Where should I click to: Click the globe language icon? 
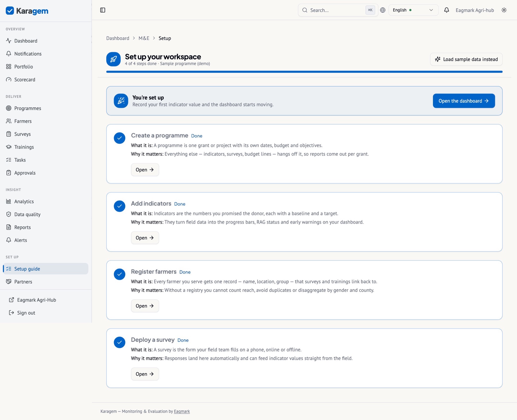383,10
